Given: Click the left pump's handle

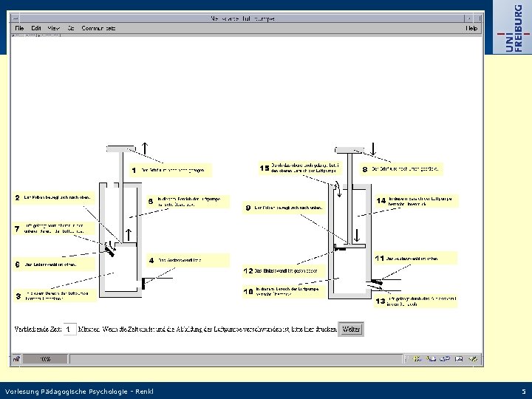Looking at the screenshot, I should pos(120,149).
